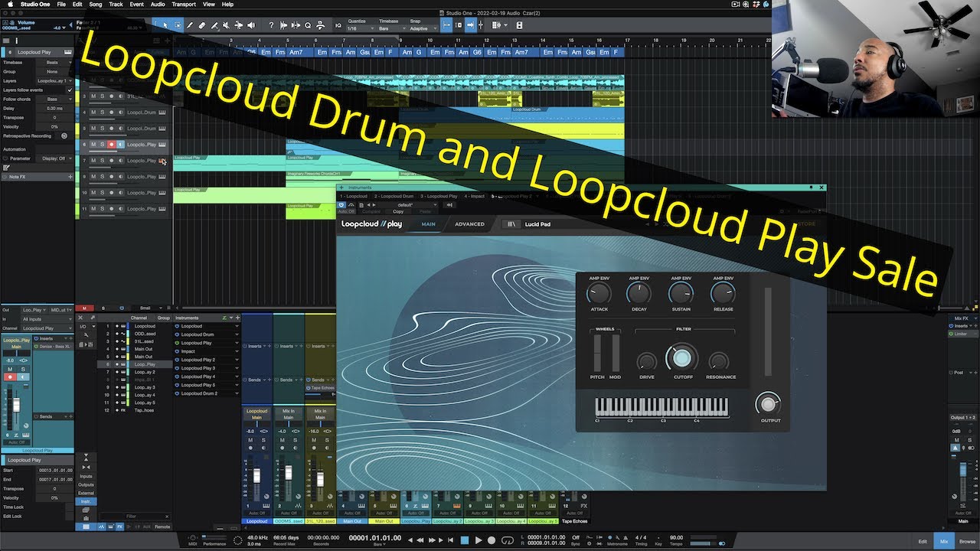Image resolution: width=980 pixels, height=551 pixels.
Task: Open Loopcloud Play 2 instrument dropdown arrow
Action: coord(237,360)
